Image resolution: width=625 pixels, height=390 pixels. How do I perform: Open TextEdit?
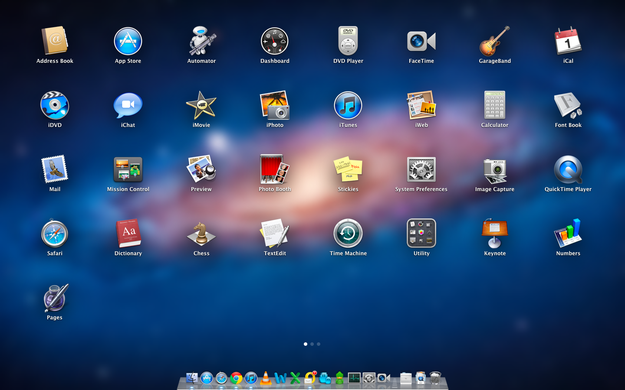point(275,233)
